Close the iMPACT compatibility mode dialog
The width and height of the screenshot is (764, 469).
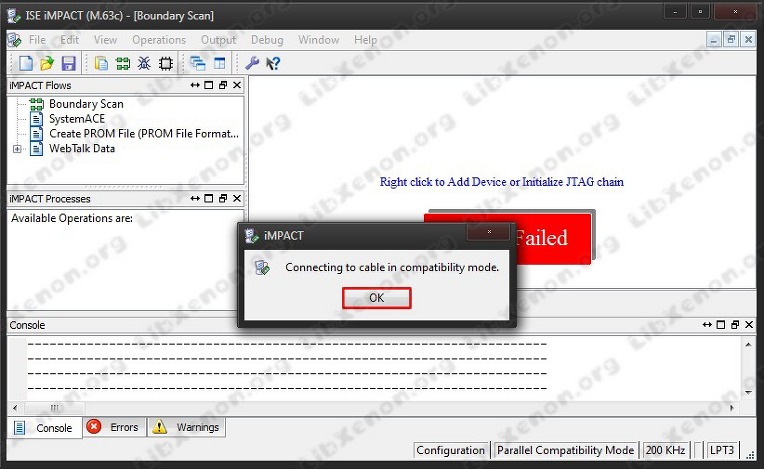[x=489, y=232]
